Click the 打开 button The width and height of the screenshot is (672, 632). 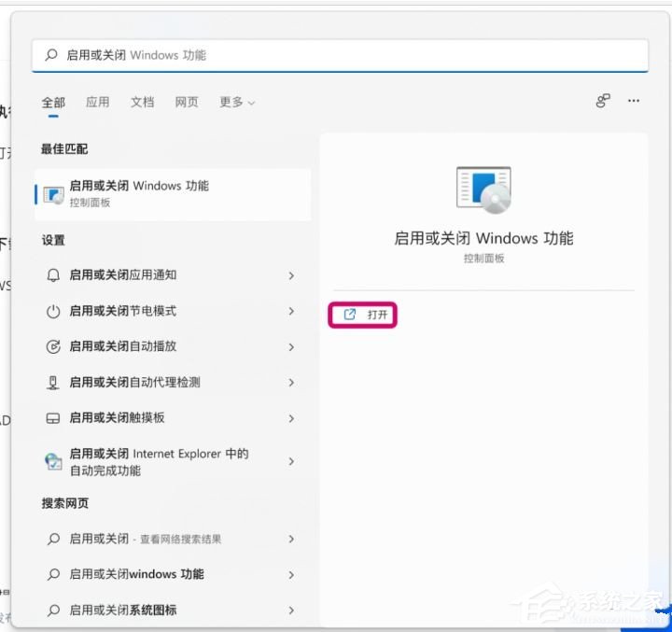[362, 315]
